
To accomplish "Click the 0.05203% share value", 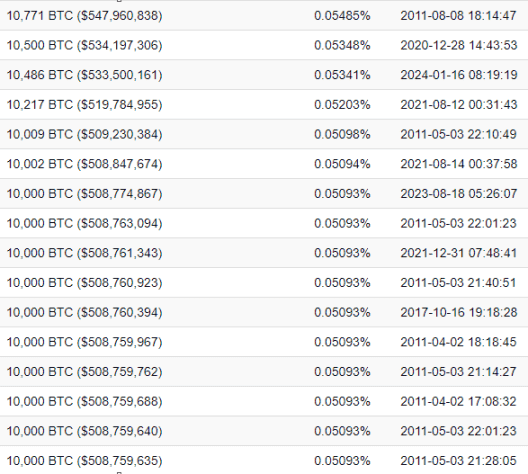I will 342,105.
